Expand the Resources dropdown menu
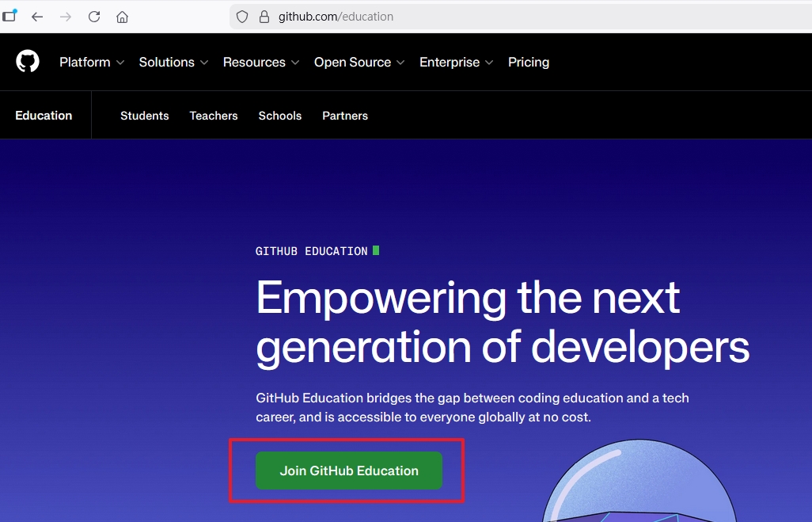812x522 pixels. pyautogui.click(x=261, y=63)
